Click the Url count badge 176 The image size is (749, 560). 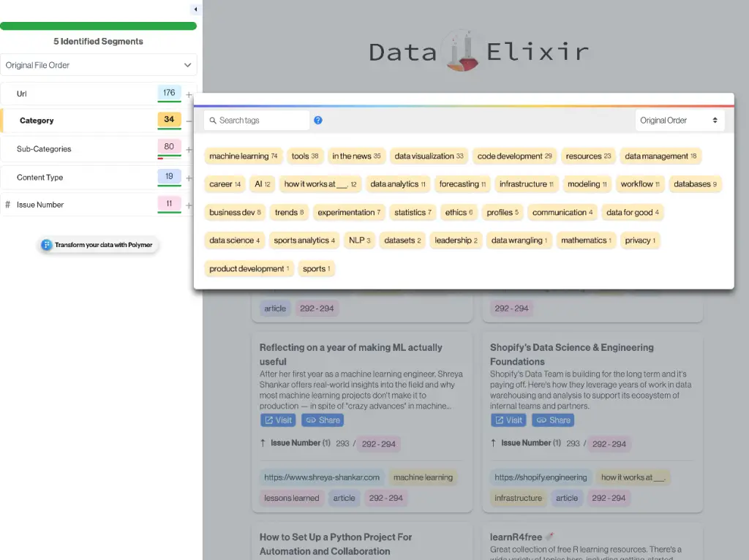pos(169,93)
